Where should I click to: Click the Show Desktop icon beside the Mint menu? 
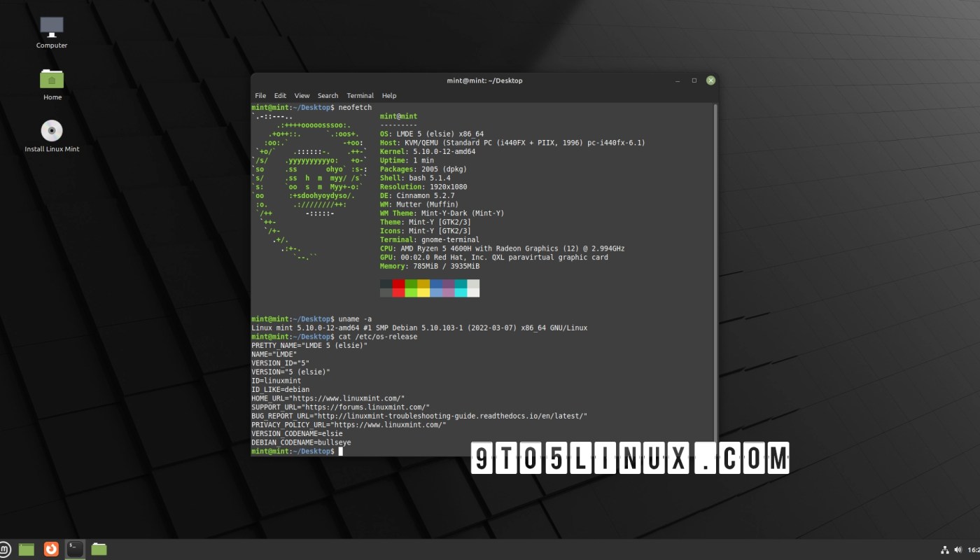[27, 549]
